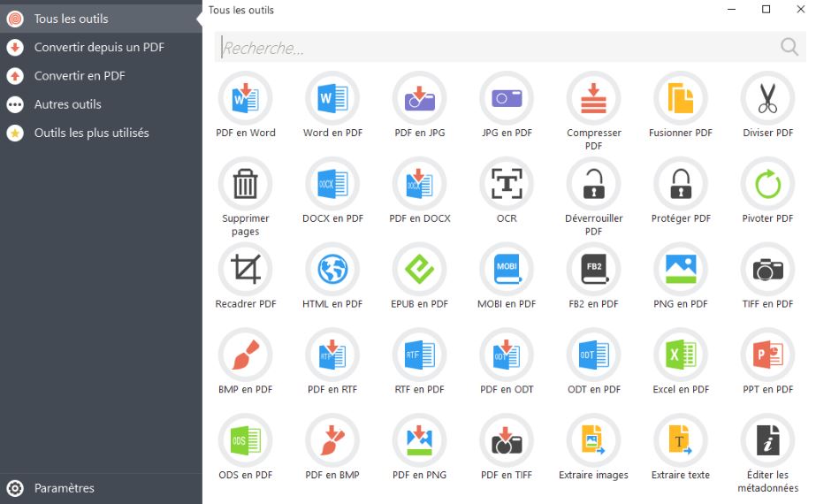Minimize the application window
This screenshot has width=816, height=504.
coord(731,10)
